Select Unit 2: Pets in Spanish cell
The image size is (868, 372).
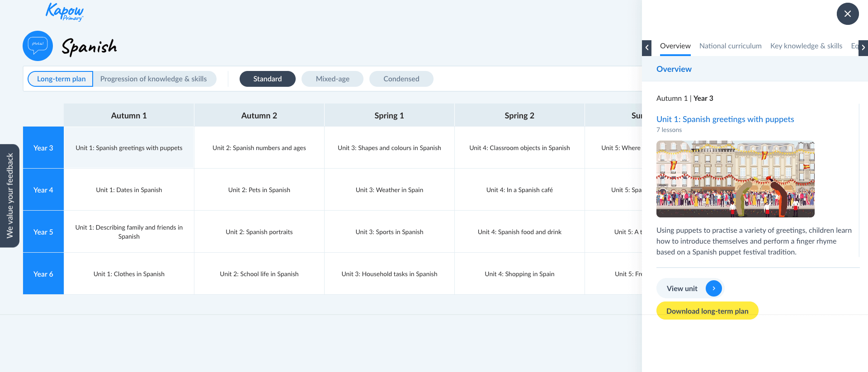pos(259,190)
